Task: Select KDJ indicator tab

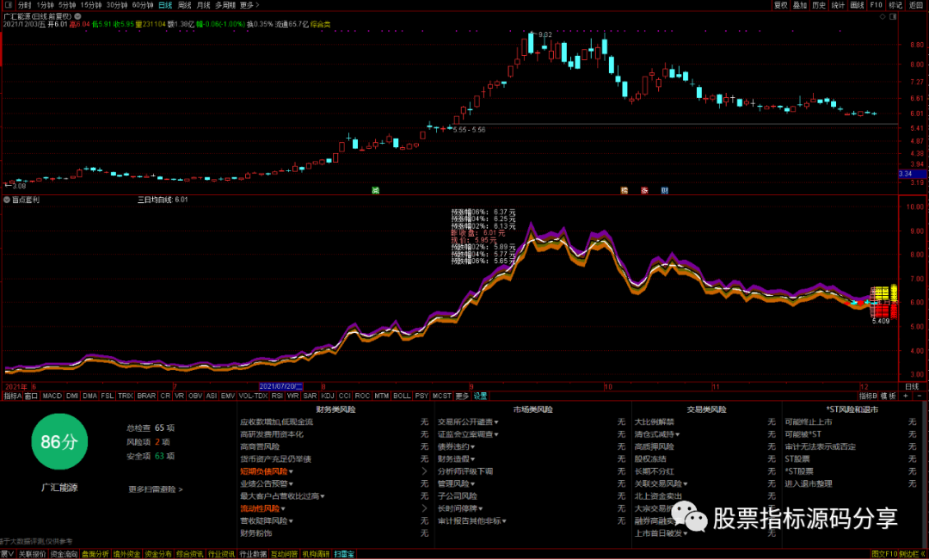Action: point(328,396)
